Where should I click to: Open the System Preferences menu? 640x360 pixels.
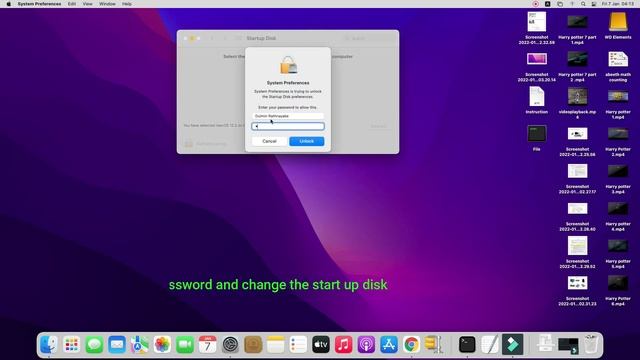click(39, 4)
